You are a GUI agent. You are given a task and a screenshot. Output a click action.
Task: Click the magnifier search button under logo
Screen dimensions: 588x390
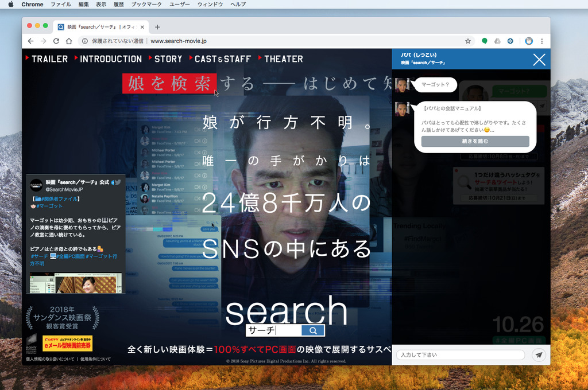[x=313, y=330]
